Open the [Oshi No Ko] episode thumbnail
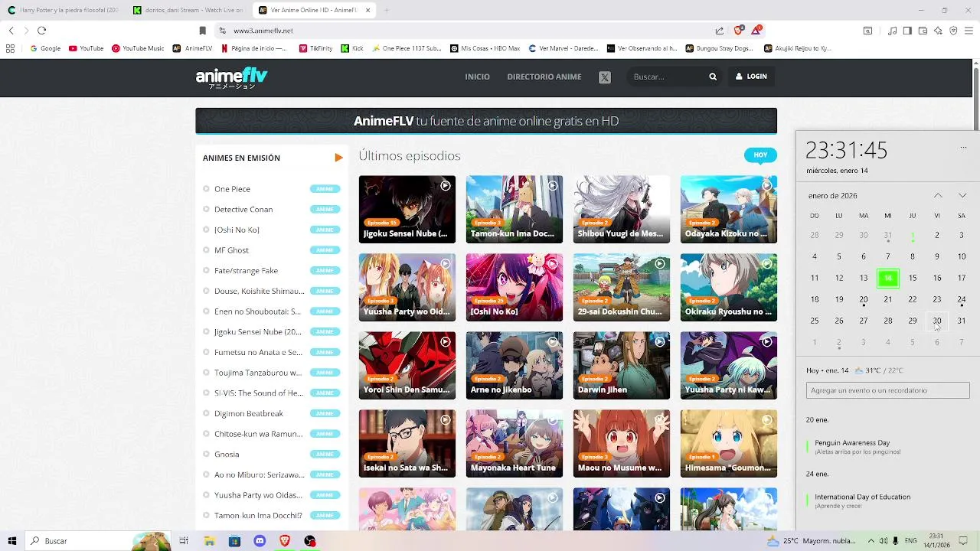This screenshot has width=980, height=551. pos(514,287)
